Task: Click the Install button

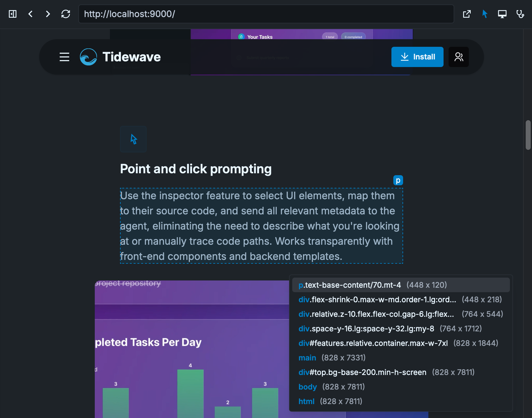Action: [x=417, y=57]
